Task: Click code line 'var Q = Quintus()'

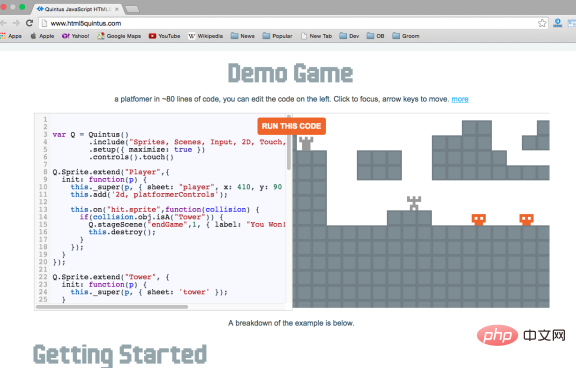Action: [x=90, y=134]
